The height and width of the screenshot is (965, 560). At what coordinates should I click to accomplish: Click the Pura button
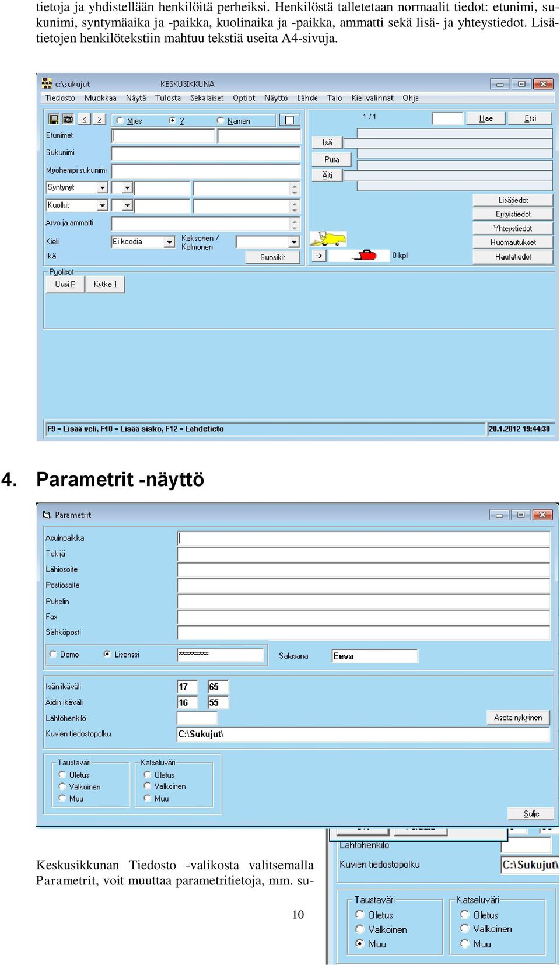click(x=332, y=159)
